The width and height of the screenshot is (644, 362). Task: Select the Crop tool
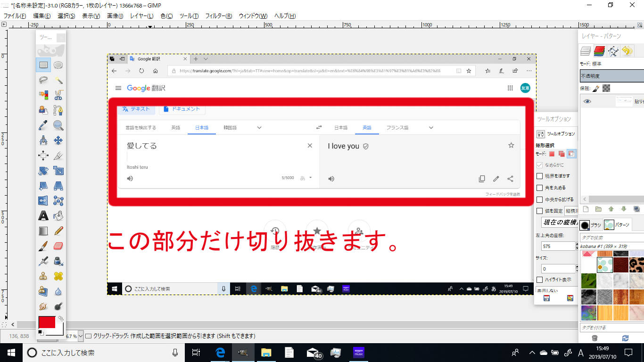click(x=58, y=156)
